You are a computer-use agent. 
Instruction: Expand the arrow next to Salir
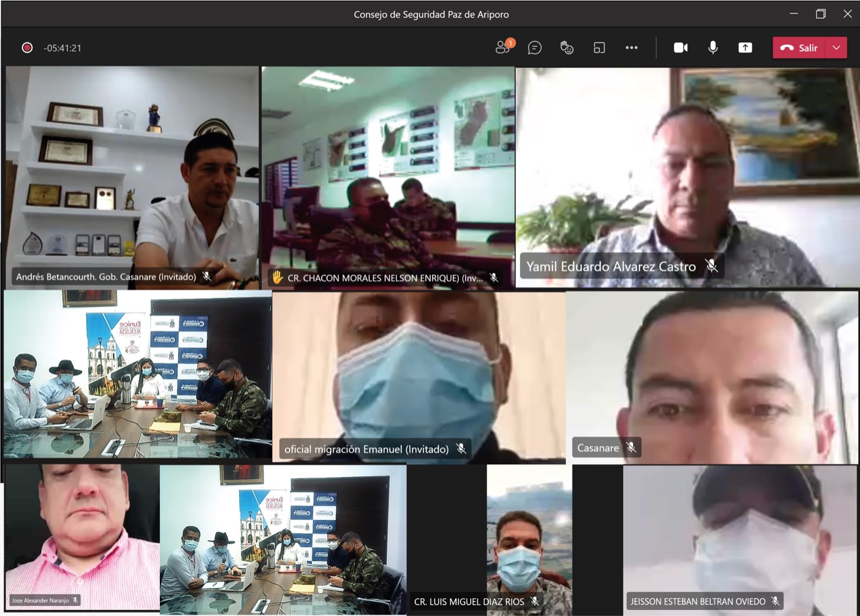click(x=836, y=48)
